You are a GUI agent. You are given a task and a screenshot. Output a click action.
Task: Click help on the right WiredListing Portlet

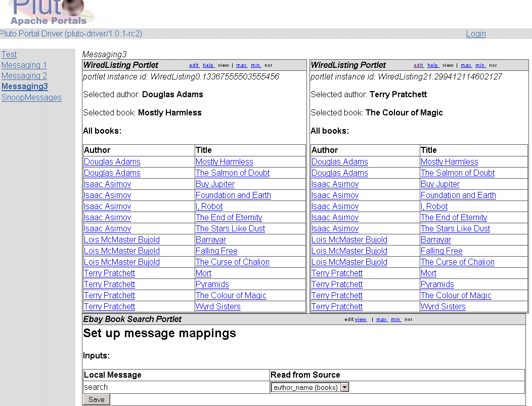(x=433, y=65)
